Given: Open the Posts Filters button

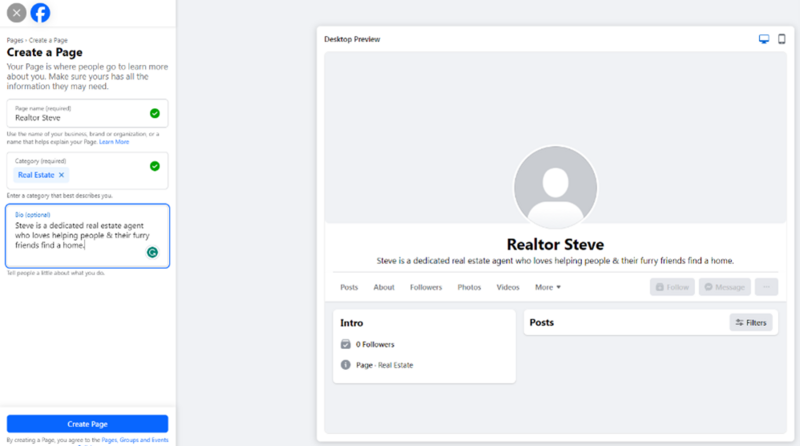Looking at the screenshot, I should pos(751,323).
